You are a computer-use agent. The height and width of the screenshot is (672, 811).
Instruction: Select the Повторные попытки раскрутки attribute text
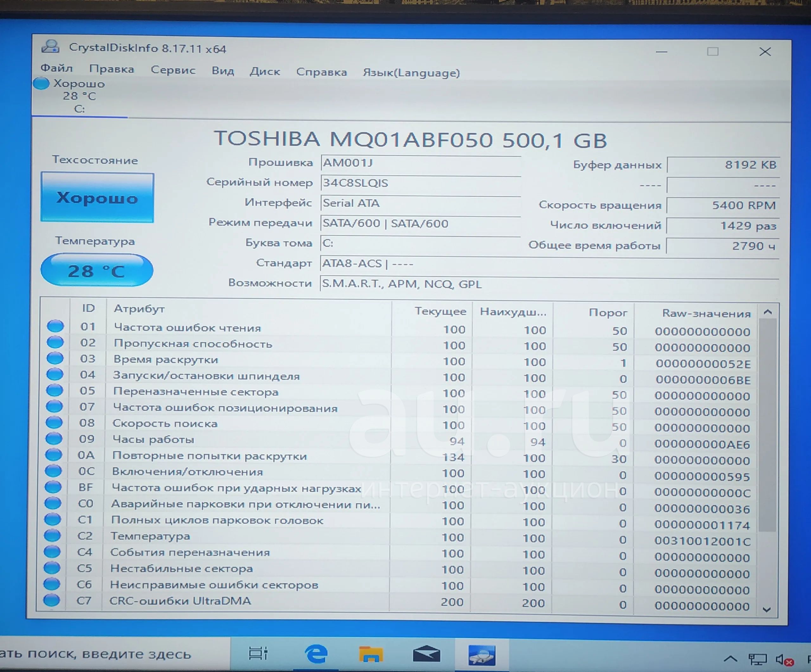(209, 456)
